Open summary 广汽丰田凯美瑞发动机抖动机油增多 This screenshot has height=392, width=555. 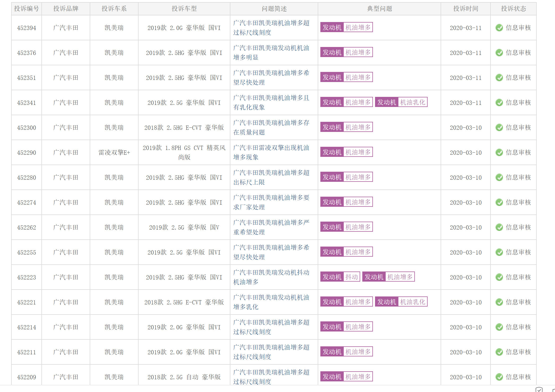pos(271,277)
